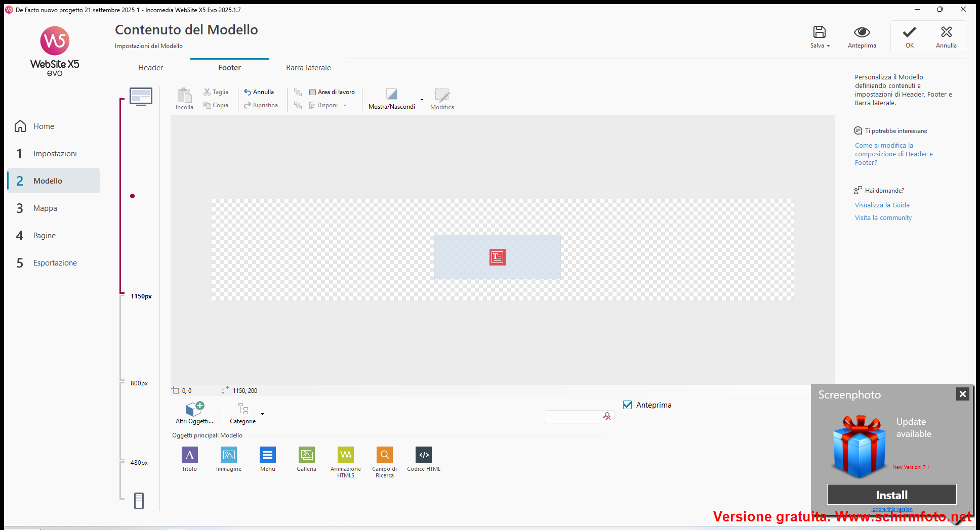Select the Immagine object icon
The height and width of the screenshot is (530, 980).
click(x=228, y=455)
